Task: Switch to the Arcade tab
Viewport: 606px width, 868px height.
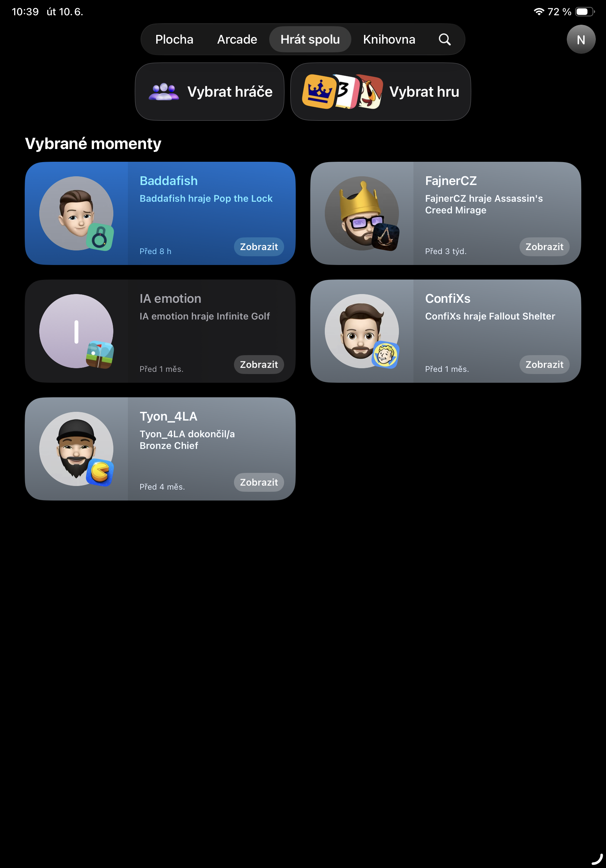Action: coord(237,39)
